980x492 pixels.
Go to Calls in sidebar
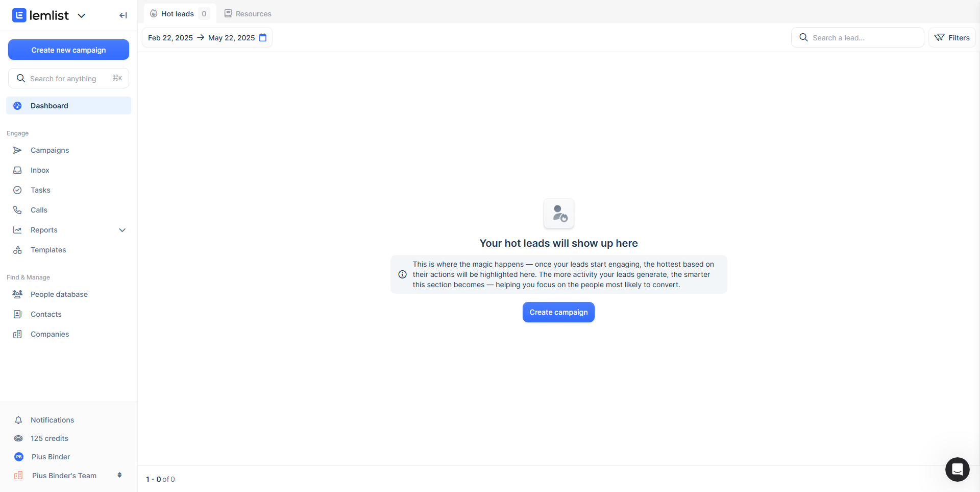[x=39, y=210]
